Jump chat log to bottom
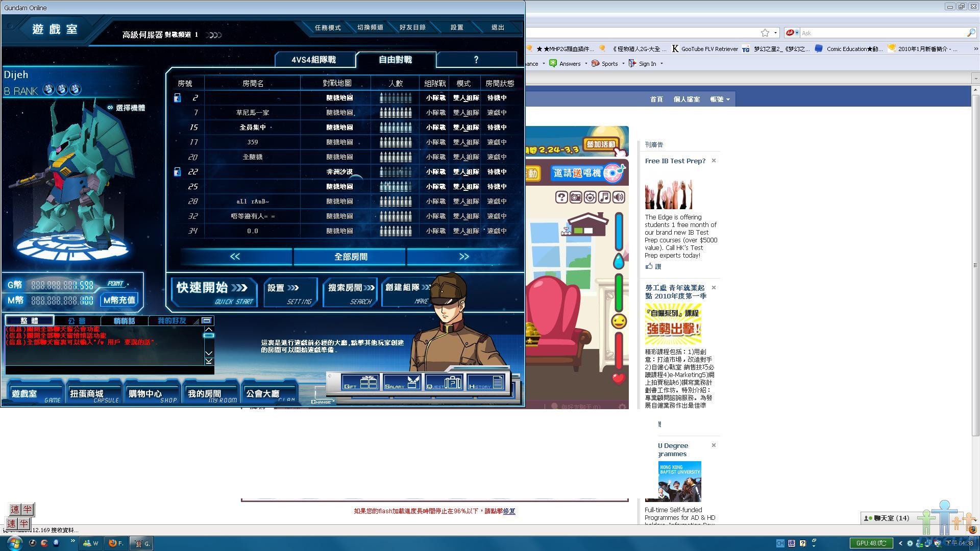This screenshot has width=980, height=551. [x=209, y=361]
